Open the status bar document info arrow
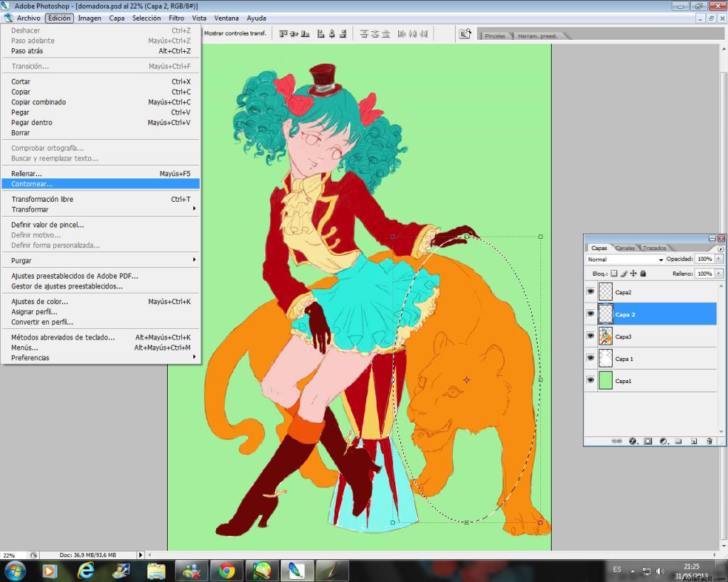The height and width of the screenshot is (582, 728). tap(140, 555)
